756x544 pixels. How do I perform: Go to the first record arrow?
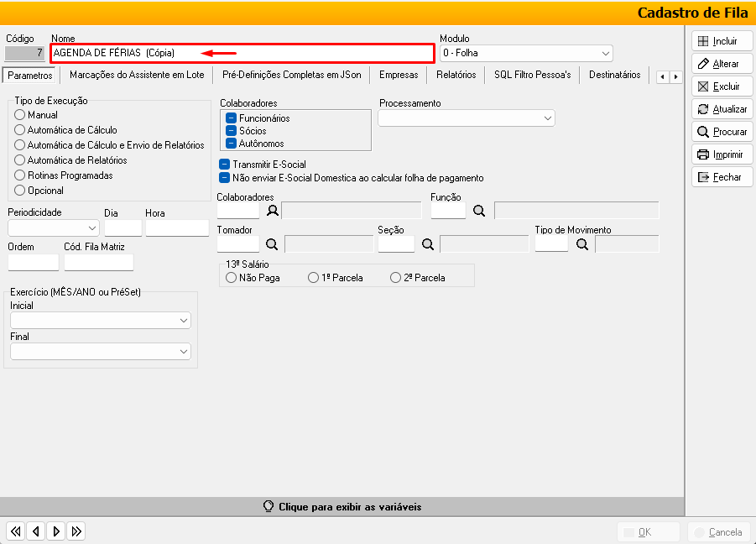[15, 531]
